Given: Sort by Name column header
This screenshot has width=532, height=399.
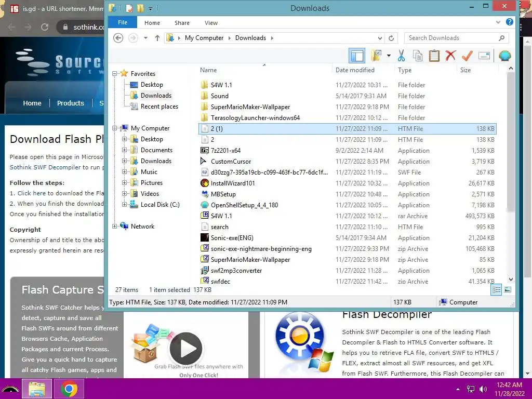Looking at the screenshot, I should pos(208,70).
